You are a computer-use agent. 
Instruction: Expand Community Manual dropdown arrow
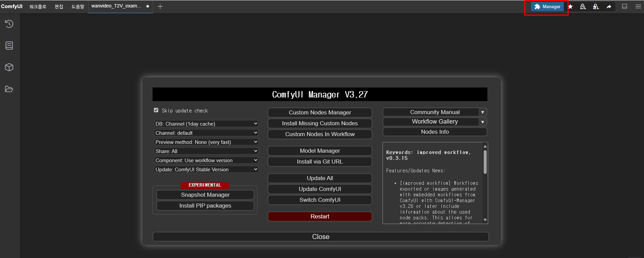coord(483,112)
